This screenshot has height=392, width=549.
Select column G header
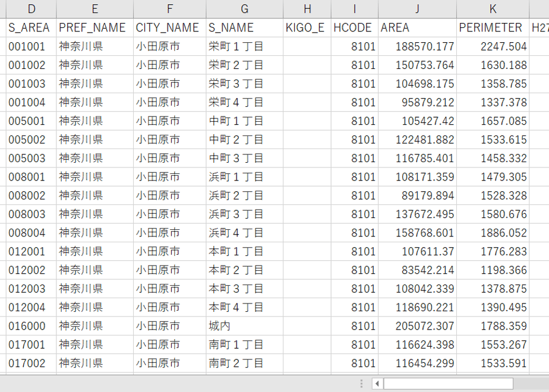[244, 9]
